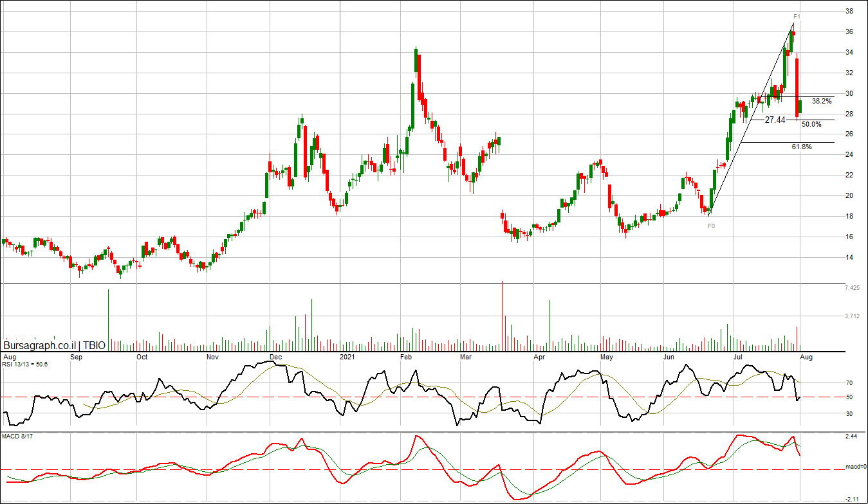Select the 7,425 volume axis label
Image resolution: width=868 pixels, height=504 pixels.
852,287
